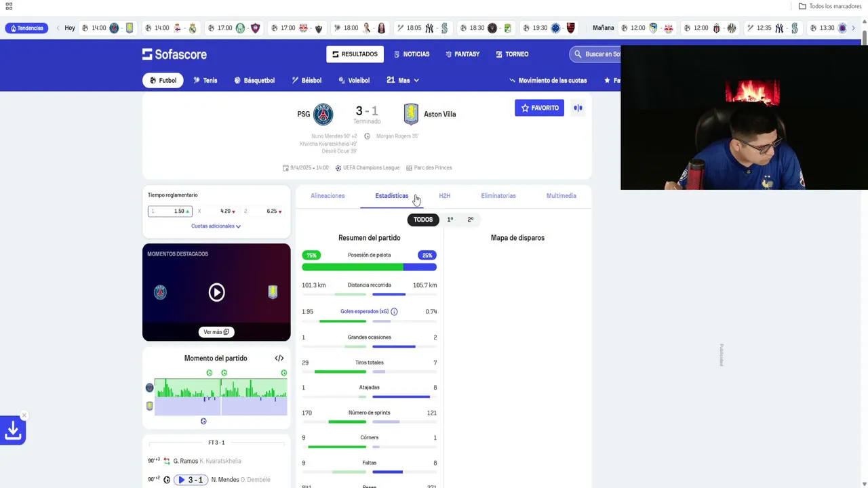Open Movimiento de las cuotas
The width and height of the screenshot is (868, 488).
pyautogui.click(x=548, y=80)
